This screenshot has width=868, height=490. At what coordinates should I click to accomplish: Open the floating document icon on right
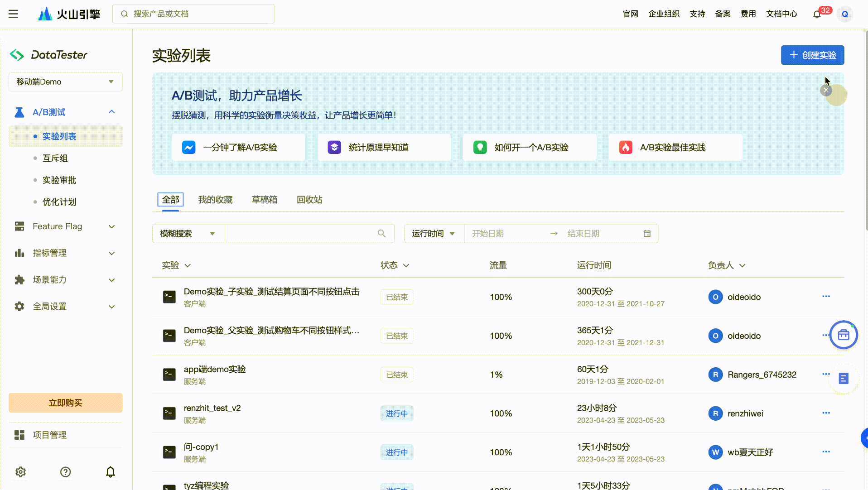[843, 379]
